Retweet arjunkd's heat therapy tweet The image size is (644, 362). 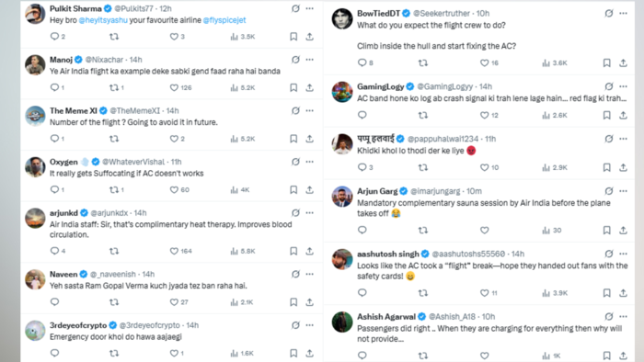(114, 251)
